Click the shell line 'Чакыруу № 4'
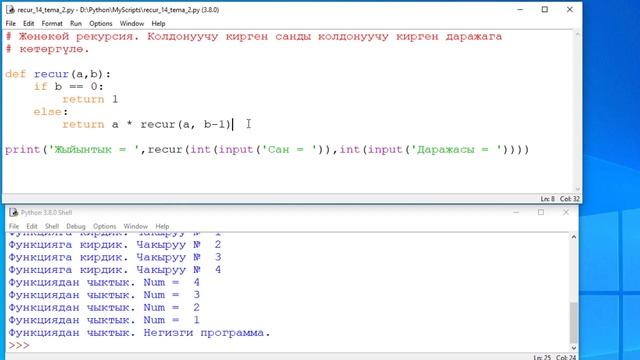This screenshot has height=360, width=640. [x=115, y=270]
